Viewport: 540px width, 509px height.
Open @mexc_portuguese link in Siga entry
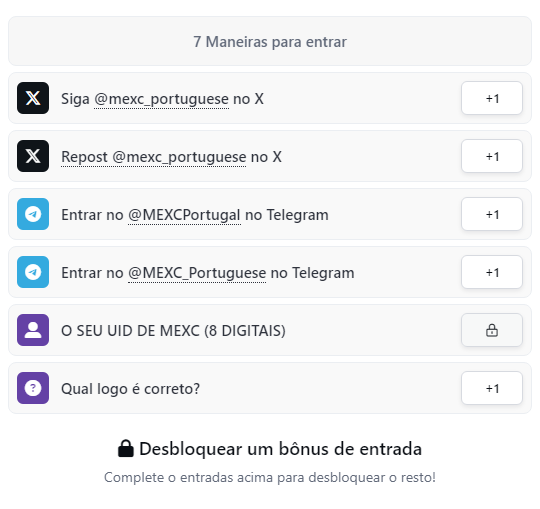click(x=161, y=99)
